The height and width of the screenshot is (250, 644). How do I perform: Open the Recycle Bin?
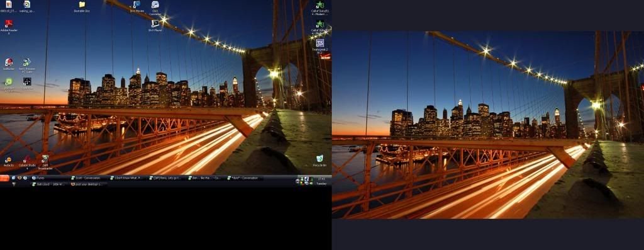click(x=319, y=161)
